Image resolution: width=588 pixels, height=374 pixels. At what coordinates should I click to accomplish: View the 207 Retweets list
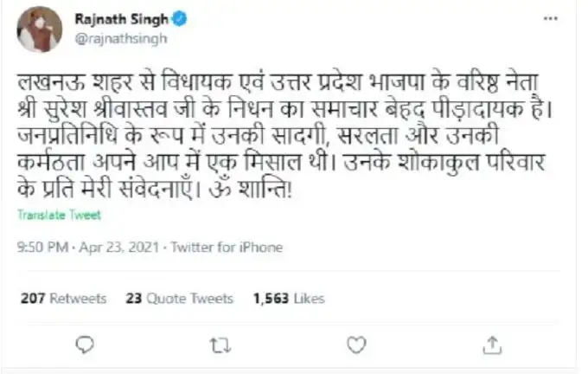(63, 298)
